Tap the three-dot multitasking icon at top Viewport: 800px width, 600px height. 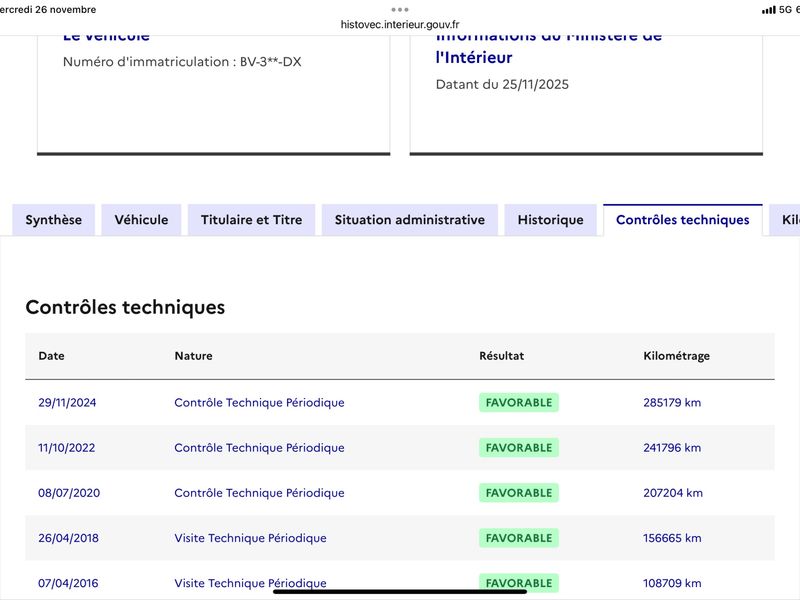click(x=400, y=9)
